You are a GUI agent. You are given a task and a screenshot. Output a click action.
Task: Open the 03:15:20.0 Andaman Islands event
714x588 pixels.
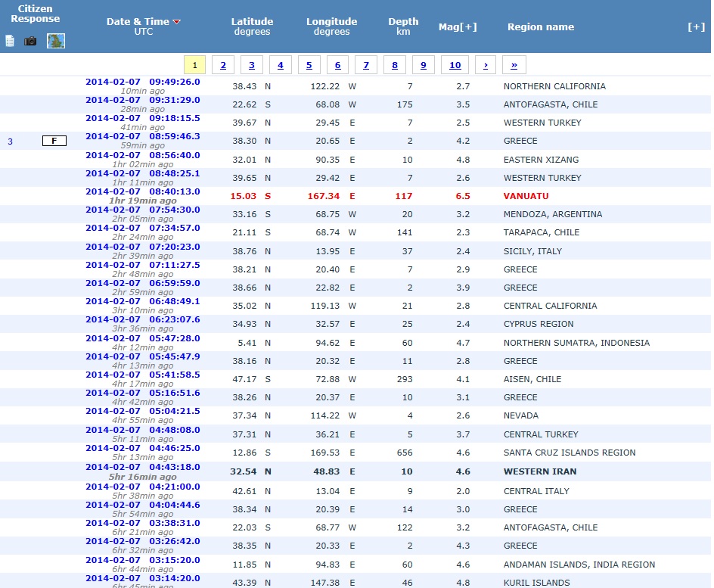click(x=142, y=560)
